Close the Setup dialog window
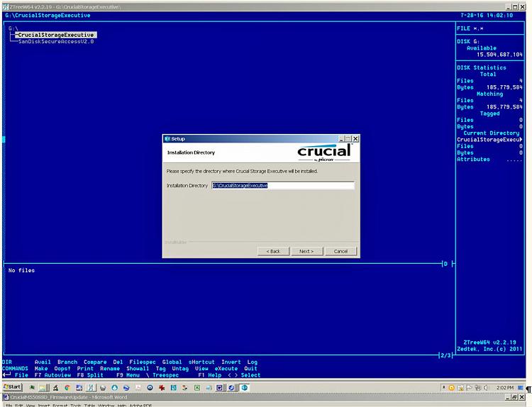Screen dimensions: 532x407 pyautogui.click(x=355, y=139)
